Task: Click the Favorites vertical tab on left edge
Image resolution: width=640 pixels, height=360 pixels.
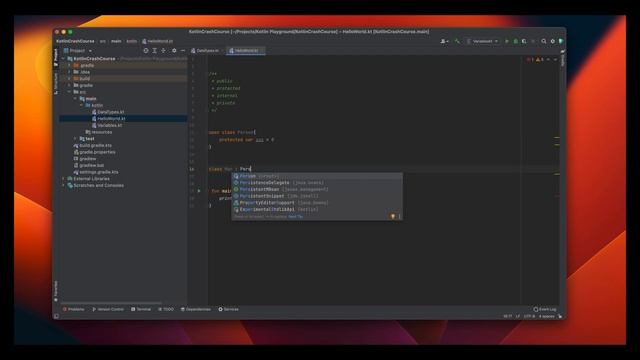Action: 56,291
